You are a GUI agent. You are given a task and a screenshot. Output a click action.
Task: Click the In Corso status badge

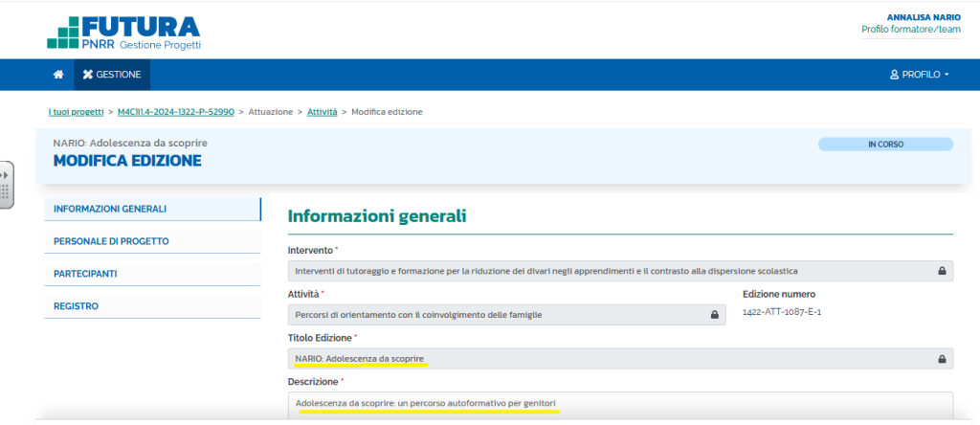pos(885,145)
